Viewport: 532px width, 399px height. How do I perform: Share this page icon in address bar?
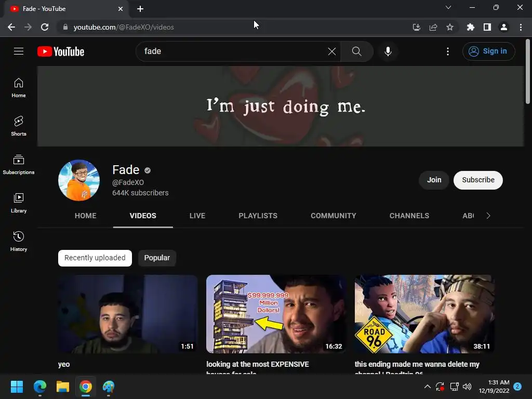[x=433, y=27]
